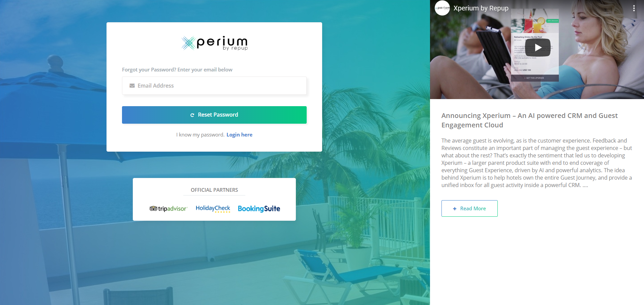Open the Xperium by Repup video title
The image size is (644, 305).
(x=481, y=8)
